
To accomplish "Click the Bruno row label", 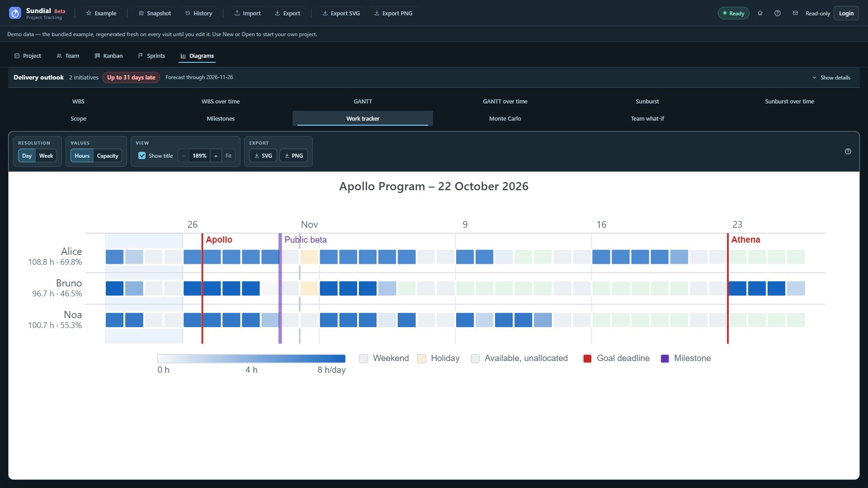I will [x=69, y=283].
